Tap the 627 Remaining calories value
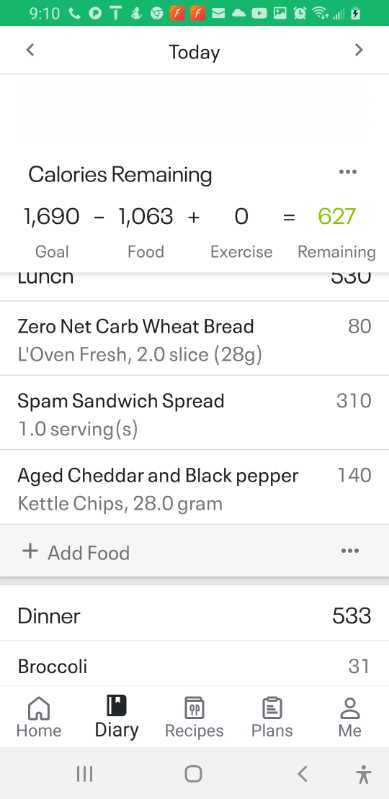The height and width of the screenshot is (799, 389). pyautogui.click(x=336, y=217)
